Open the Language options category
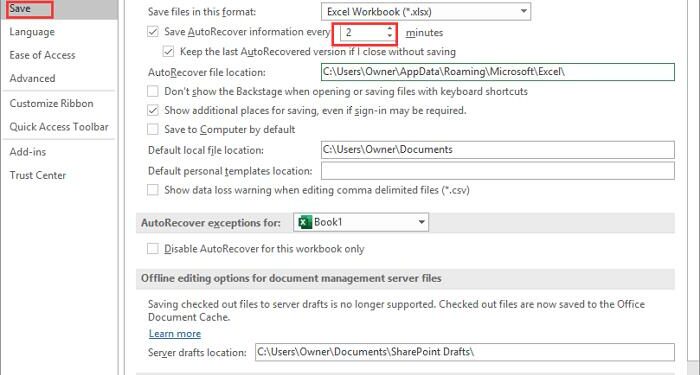This screenshot has width=700, height=375. coord(32,32)
